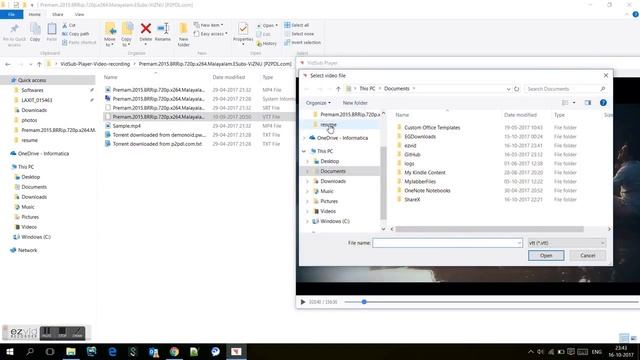Open dialog view options dropdown
Image resolution: width=640 pixels, height=360 pixels.
pyautogui.click(x=574, y=103)
